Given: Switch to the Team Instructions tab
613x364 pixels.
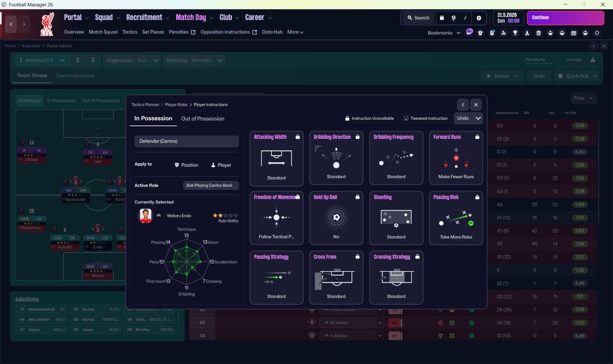Looking at the screenshot, I should click(x=75, y=76).
